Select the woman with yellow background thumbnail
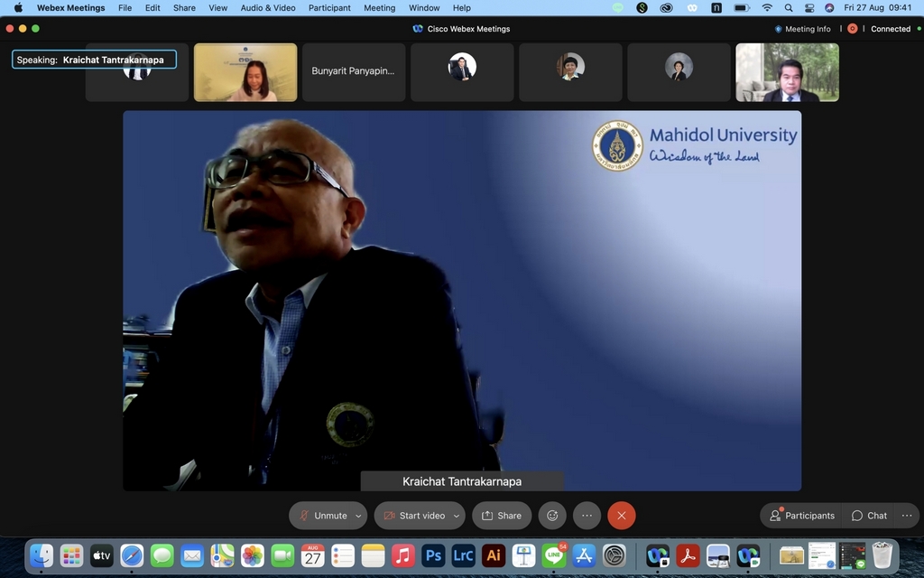 click(x=245, y=72)
